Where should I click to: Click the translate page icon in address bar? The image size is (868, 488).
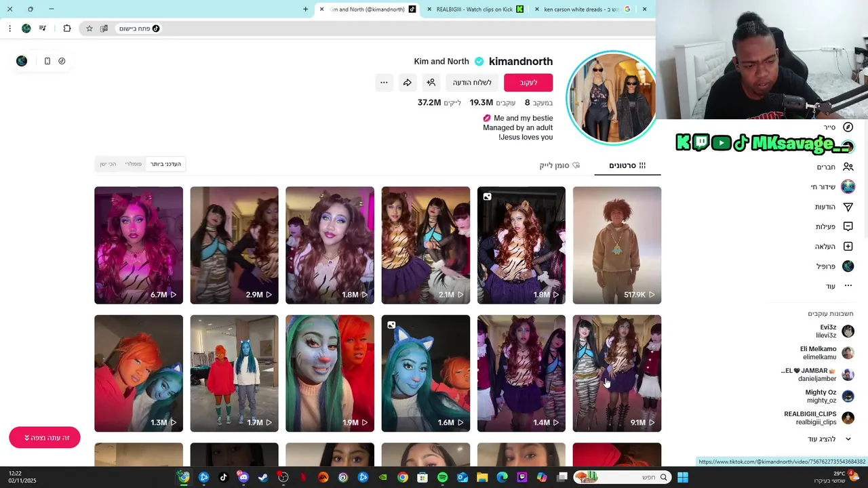tap(104, 28)
